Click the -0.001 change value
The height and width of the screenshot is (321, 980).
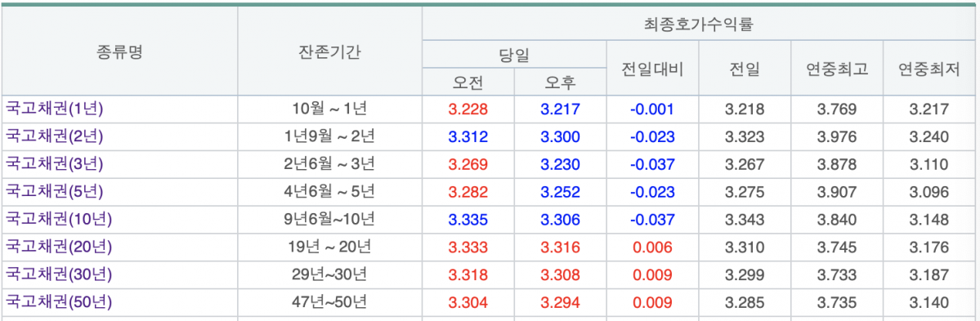[x=652, y=109]
